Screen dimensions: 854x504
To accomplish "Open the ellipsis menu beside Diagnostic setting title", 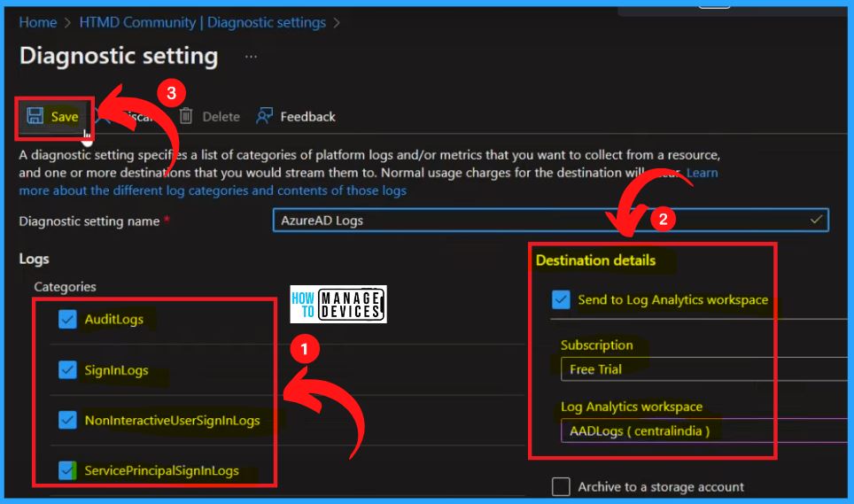I will point(251,57).
